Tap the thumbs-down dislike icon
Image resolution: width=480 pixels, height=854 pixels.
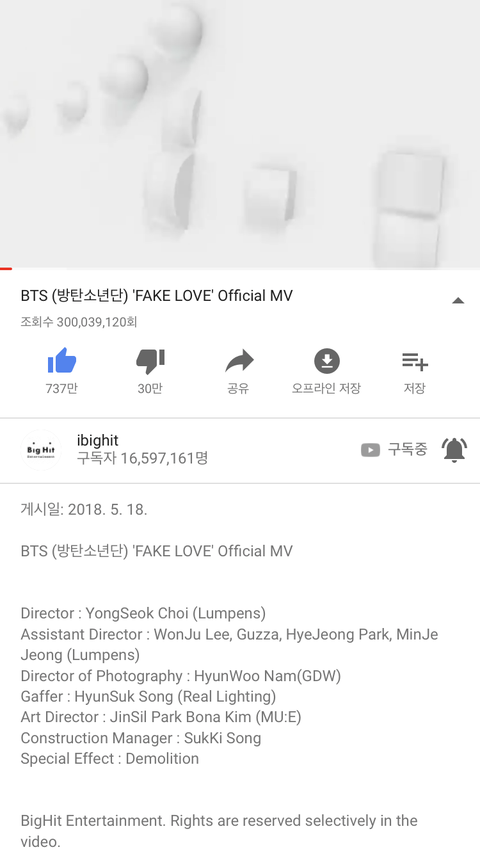click(x=150, y=362)
